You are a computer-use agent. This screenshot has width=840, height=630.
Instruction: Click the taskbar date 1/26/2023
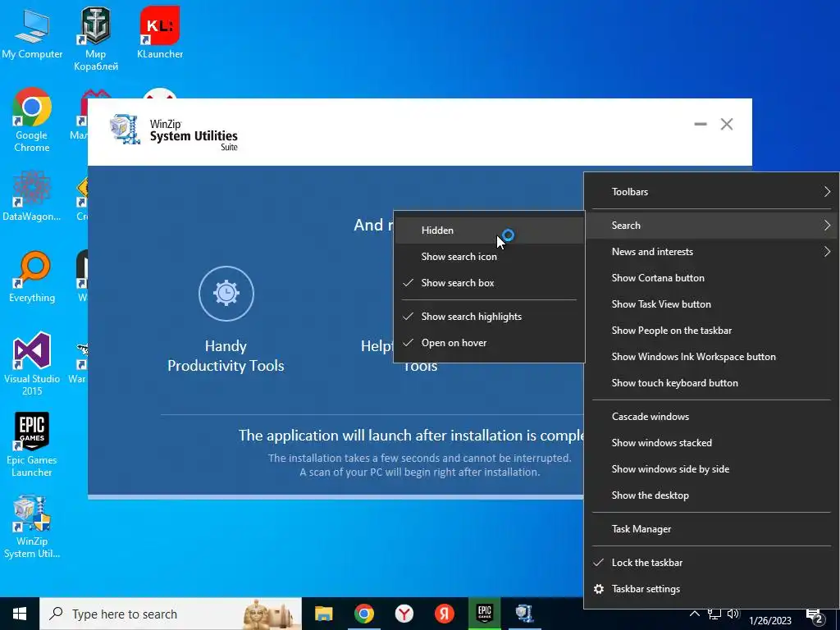coord(769,620)
